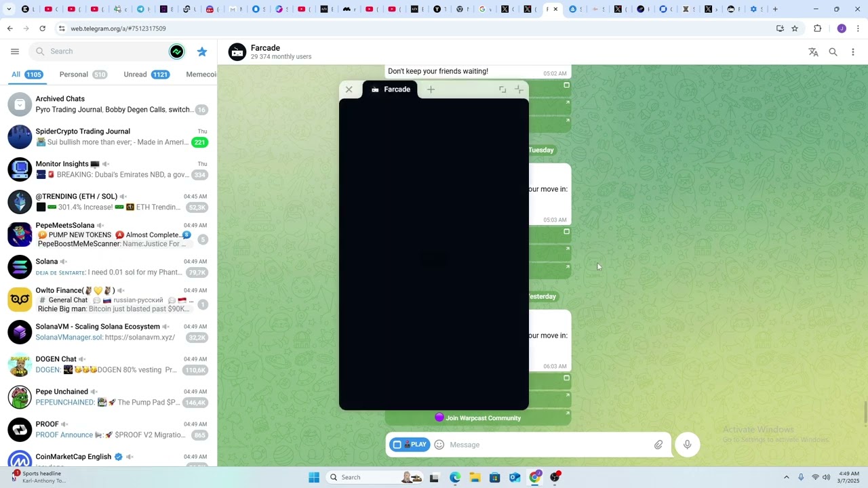
Task: Click the Message input field
Action: (548, 445)
